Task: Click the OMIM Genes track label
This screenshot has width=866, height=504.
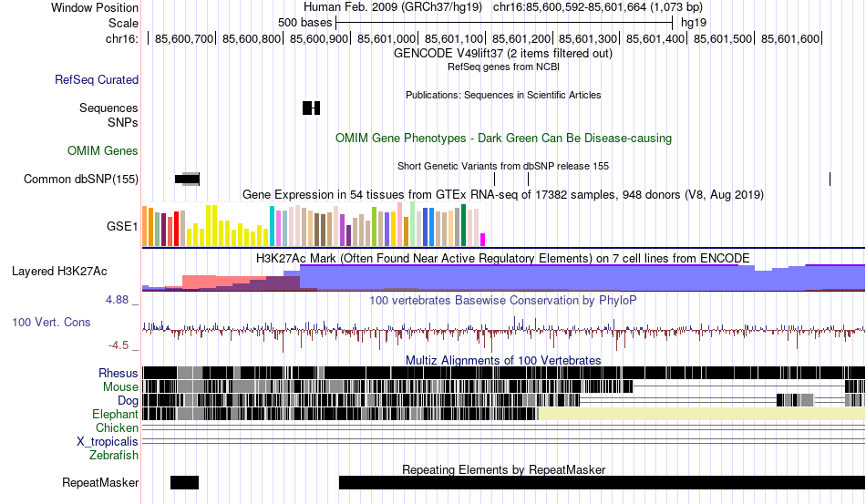Action: click(103, 150)
